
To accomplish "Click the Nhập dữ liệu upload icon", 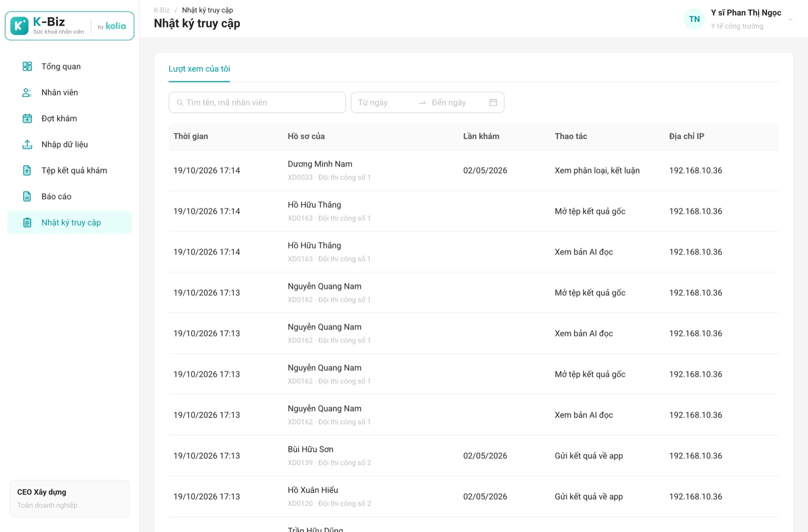I will [27, 144].
